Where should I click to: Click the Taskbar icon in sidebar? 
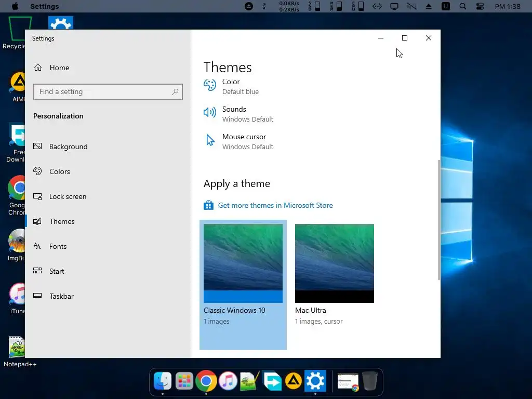[x=37, y=296]
